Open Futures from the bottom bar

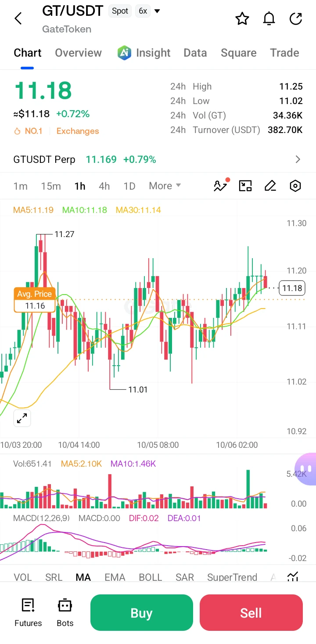(28, 612)
